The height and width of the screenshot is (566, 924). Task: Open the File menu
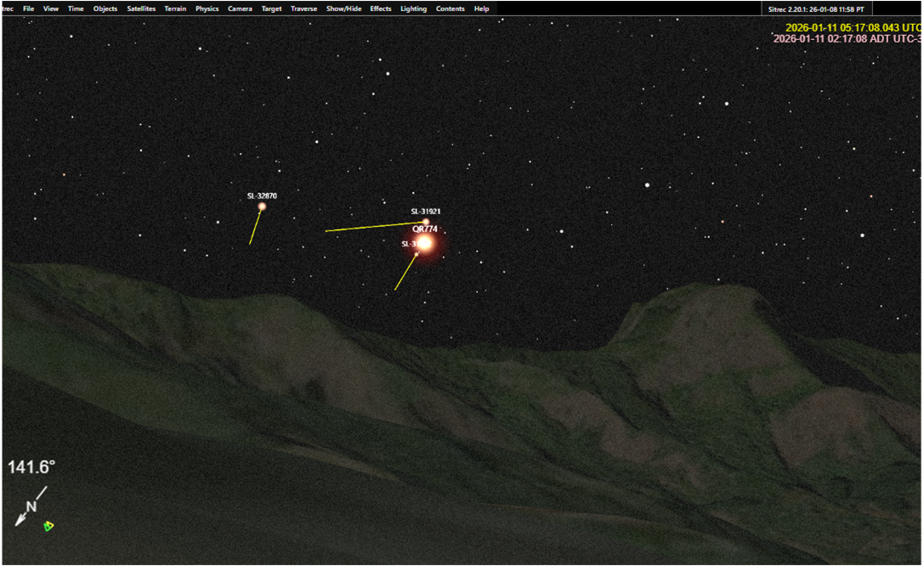[x=29, y=8]
